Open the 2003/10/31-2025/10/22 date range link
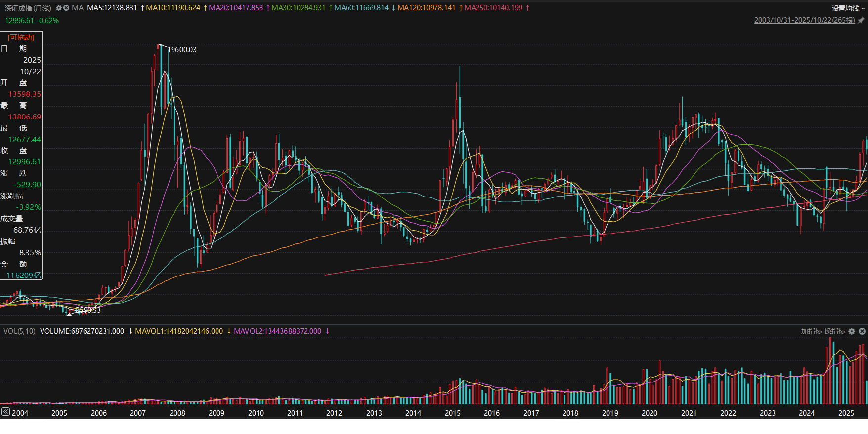Image resolution: width=868 pixels, height=434 pixels. pyautogui.click(x=804, y=20)
